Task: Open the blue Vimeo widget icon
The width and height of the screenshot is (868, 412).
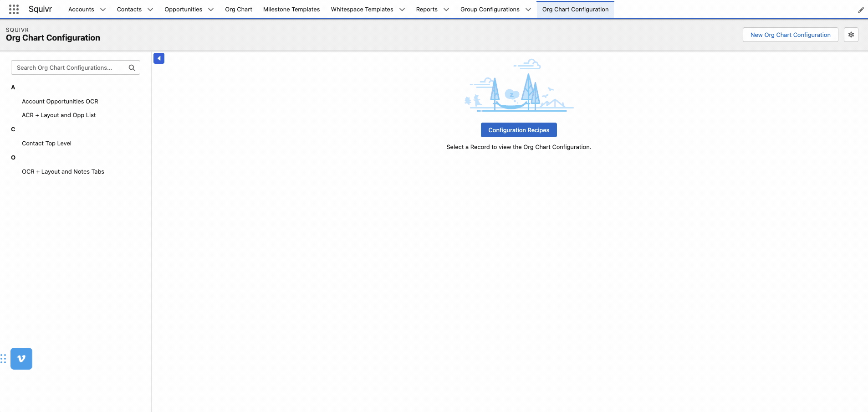Action: click(x=21, y=359)
